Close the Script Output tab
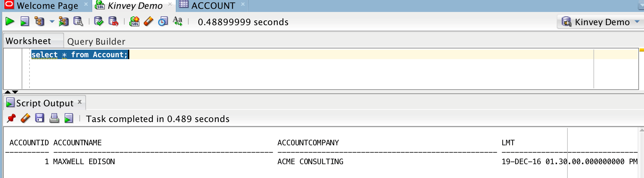Viewport: 644px width, 178px height. pyautogui.click(x=80, y=102)
